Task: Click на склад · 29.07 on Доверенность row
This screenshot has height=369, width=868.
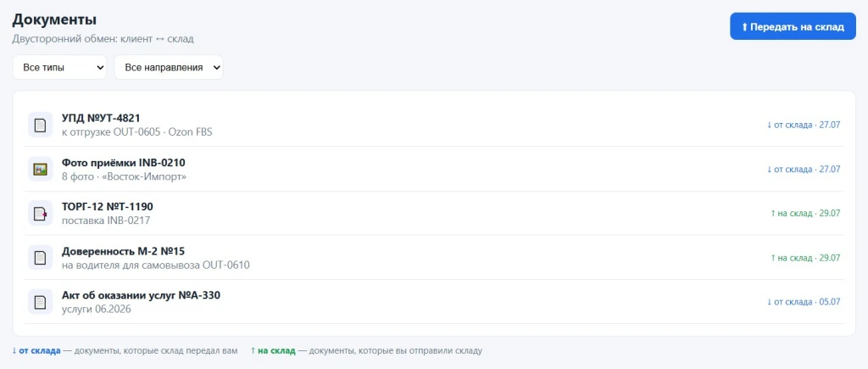Action: click(x=805, y=258)
